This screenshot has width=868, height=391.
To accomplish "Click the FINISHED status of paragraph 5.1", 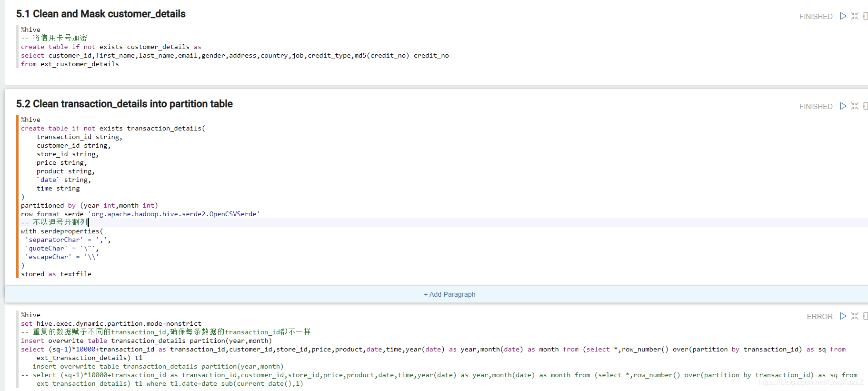I will tap(816, 16).
